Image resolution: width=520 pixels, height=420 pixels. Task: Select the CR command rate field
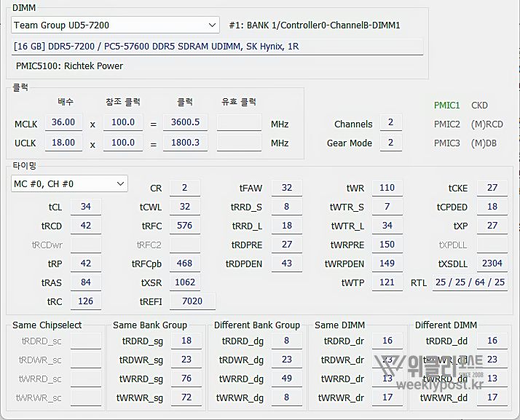(185, 188)
